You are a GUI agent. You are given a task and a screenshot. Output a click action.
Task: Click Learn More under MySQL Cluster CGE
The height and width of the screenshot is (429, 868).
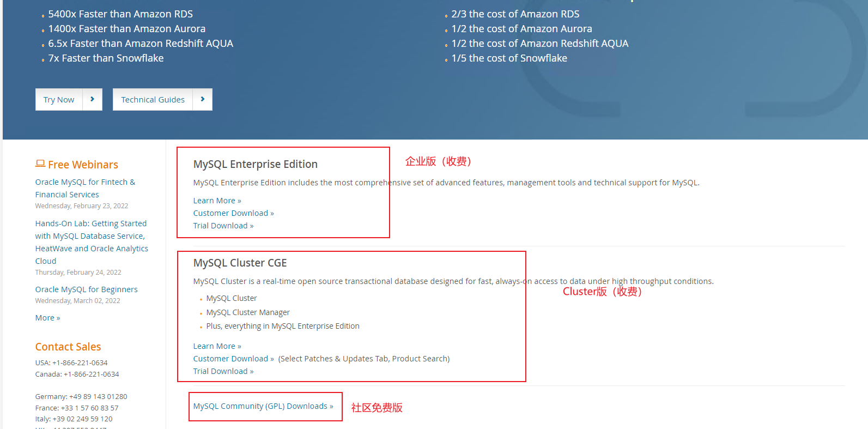(217, 346)
